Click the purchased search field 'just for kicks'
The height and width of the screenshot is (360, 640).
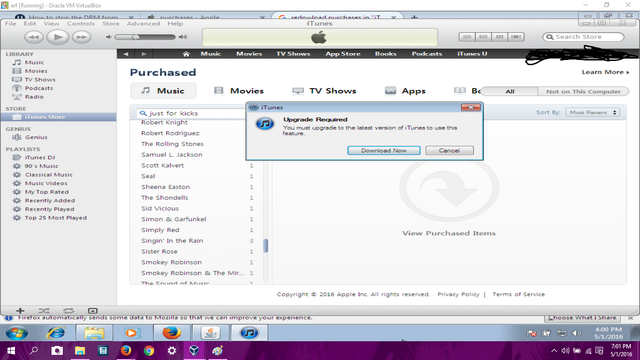pos(190,113)
